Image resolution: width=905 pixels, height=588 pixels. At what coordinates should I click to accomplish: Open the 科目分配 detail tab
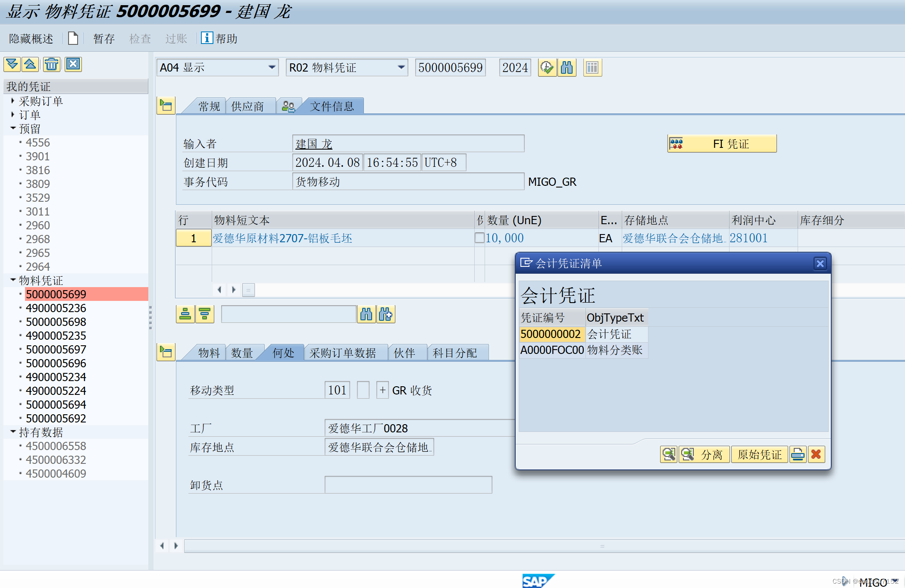[x=455, y=353]
